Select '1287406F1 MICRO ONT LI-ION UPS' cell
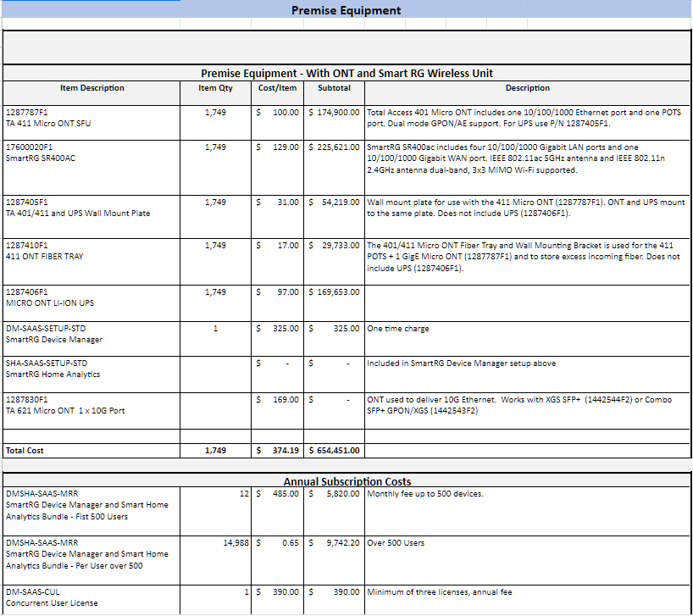 91,303
